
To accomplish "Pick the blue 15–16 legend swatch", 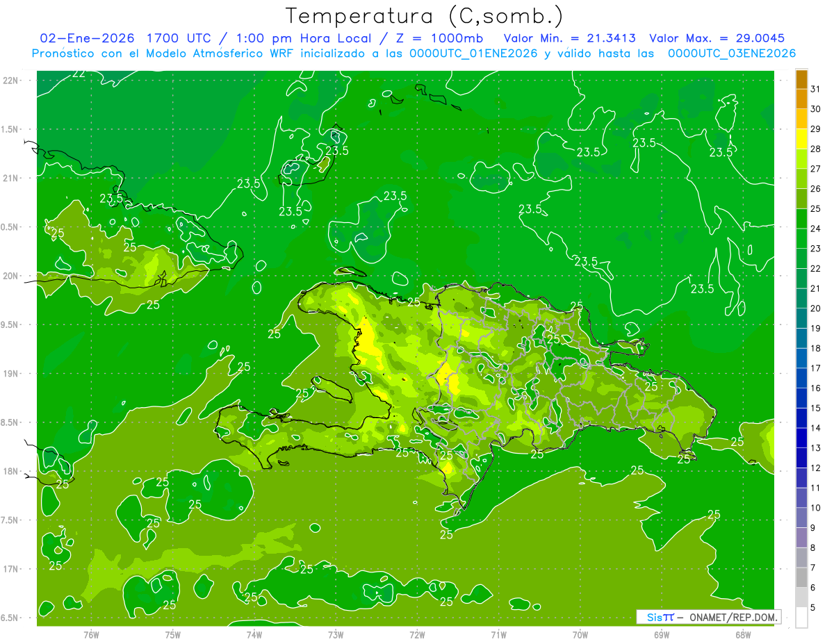I will 801,398.
